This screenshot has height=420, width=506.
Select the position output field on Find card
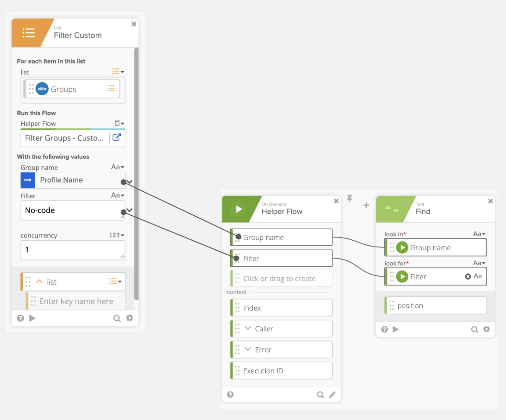436,305
